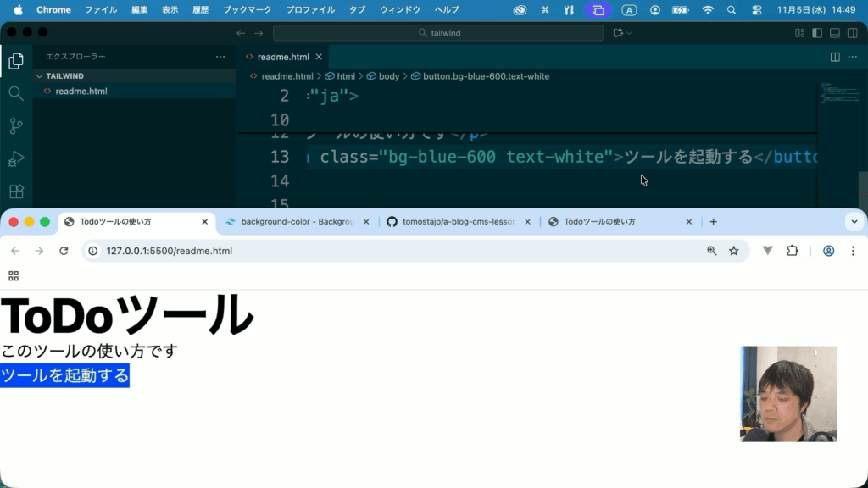Image resolution: width=868 pixels, height=488 pixels.
Task: Open the Search view in activity bar
Action: point(15,93)
